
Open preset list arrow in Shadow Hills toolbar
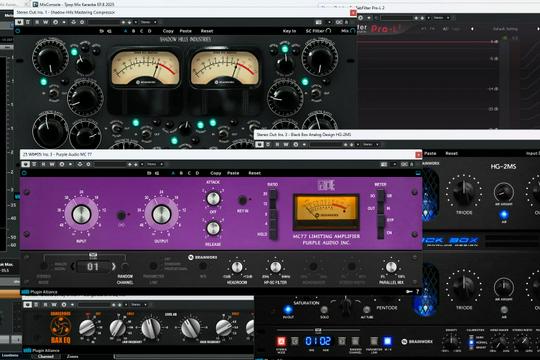tap(136, 22)
